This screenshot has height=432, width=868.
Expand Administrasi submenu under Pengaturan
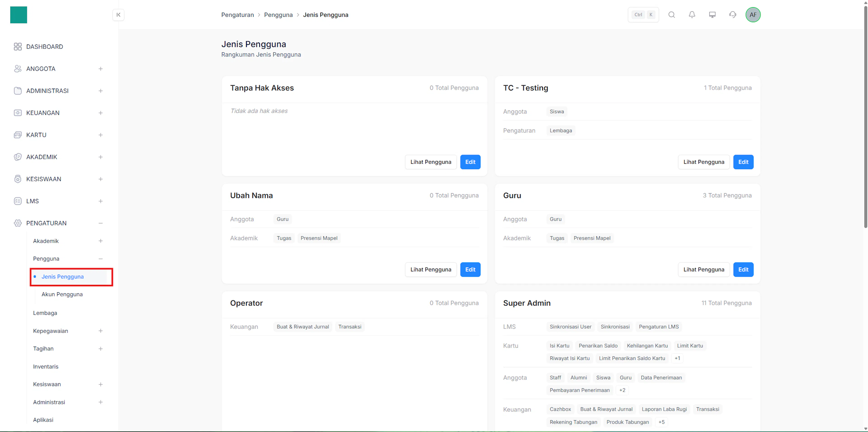pos(100,402)
